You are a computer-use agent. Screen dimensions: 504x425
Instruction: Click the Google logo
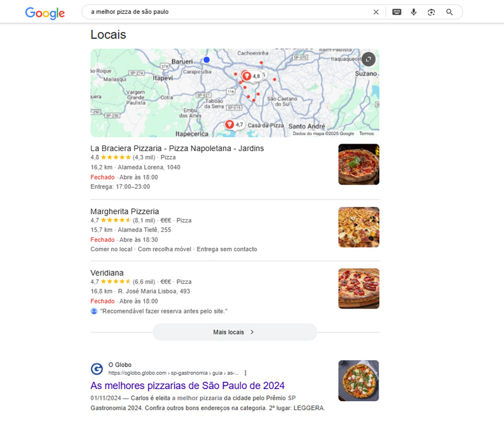tap(45, 13)
